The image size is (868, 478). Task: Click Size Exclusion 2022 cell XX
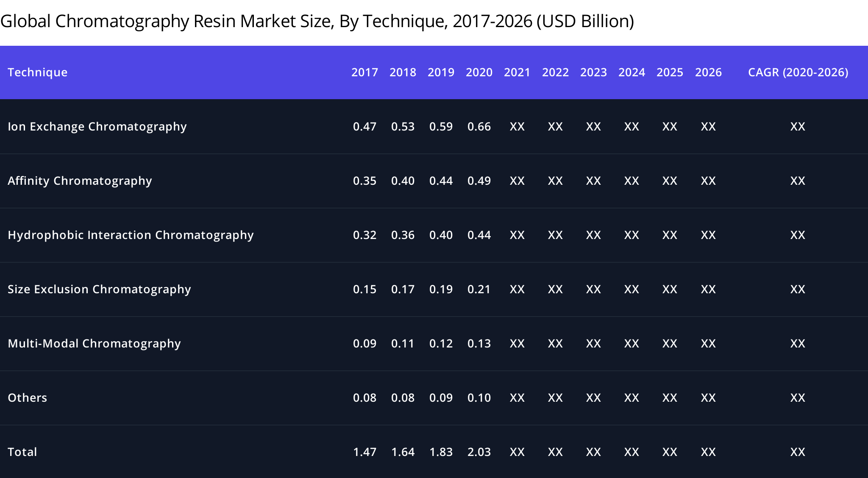(555, 289)
